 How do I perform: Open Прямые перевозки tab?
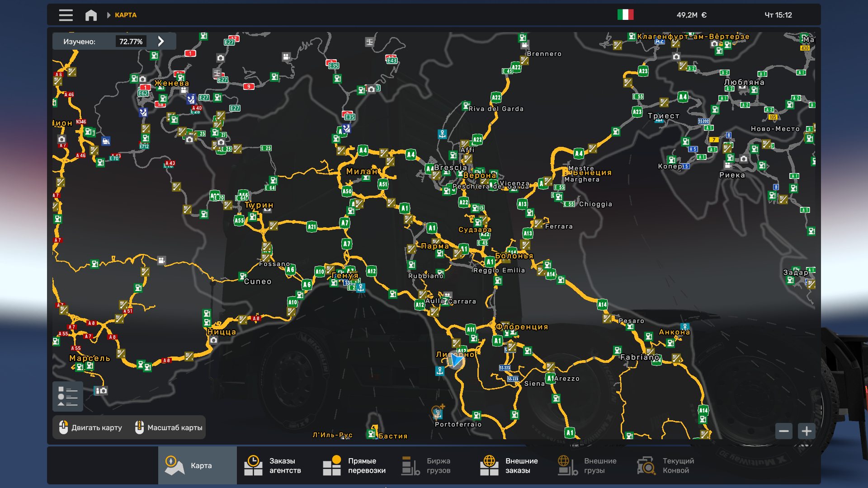point(354,465)
